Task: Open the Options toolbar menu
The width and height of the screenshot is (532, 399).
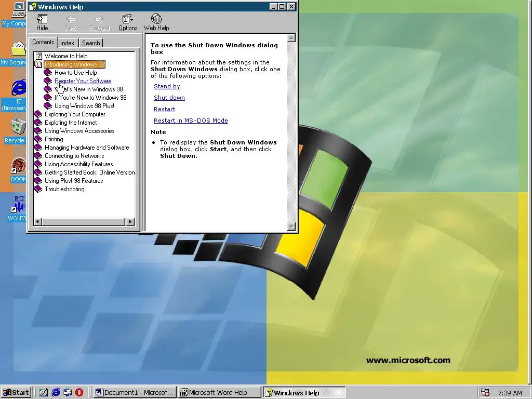Action: 128,23
